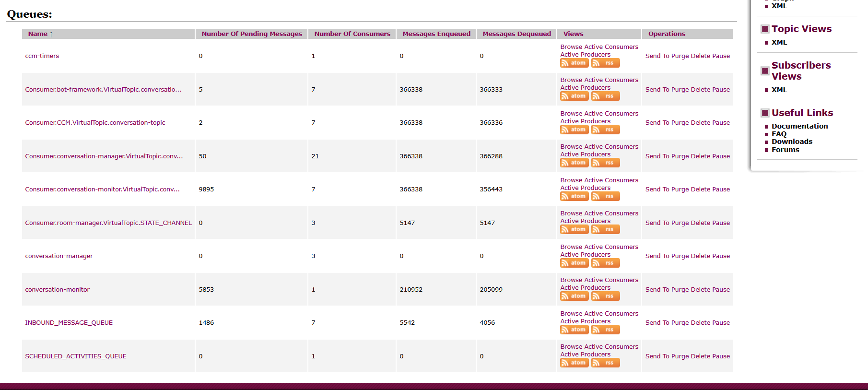Click atom feed icon for SCHEDULED_ACTIVITIES_QUEUE

point(574,363)
